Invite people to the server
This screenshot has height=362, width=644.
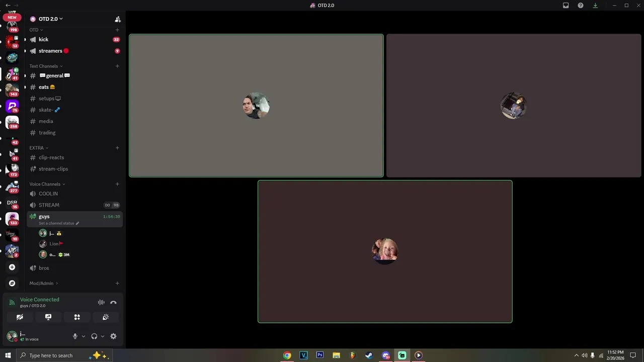118,19
